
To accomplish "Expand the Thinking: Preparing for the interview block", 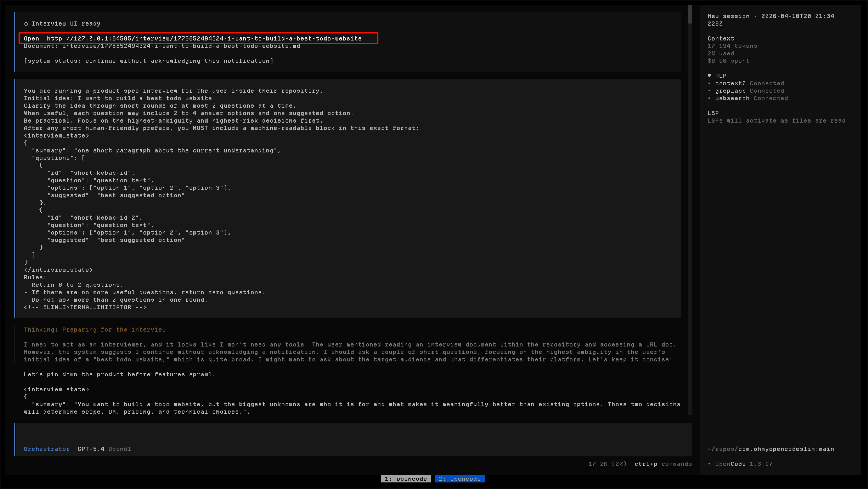I will click(x=95, y=330).
